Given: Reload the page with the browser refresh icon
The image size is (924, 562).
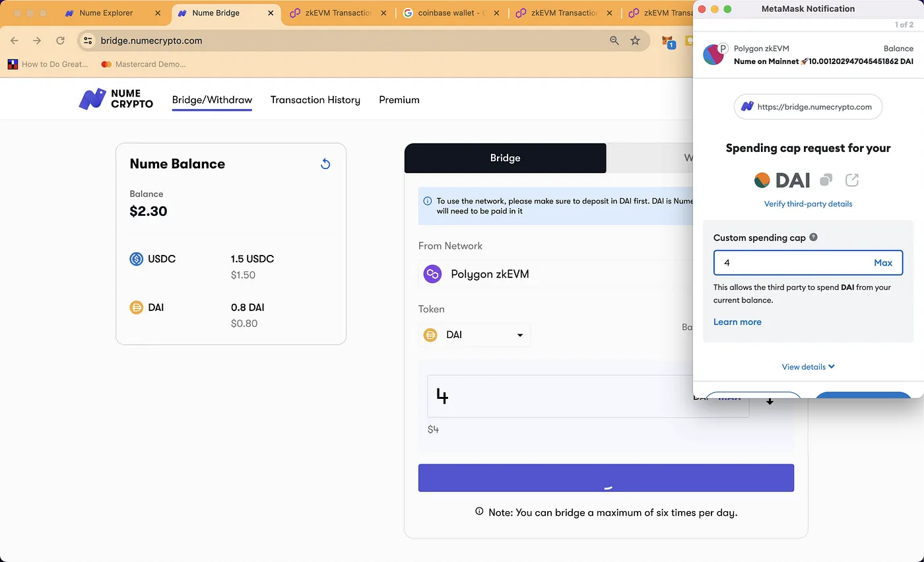Looking at the screenshot, I should point(60,40).
